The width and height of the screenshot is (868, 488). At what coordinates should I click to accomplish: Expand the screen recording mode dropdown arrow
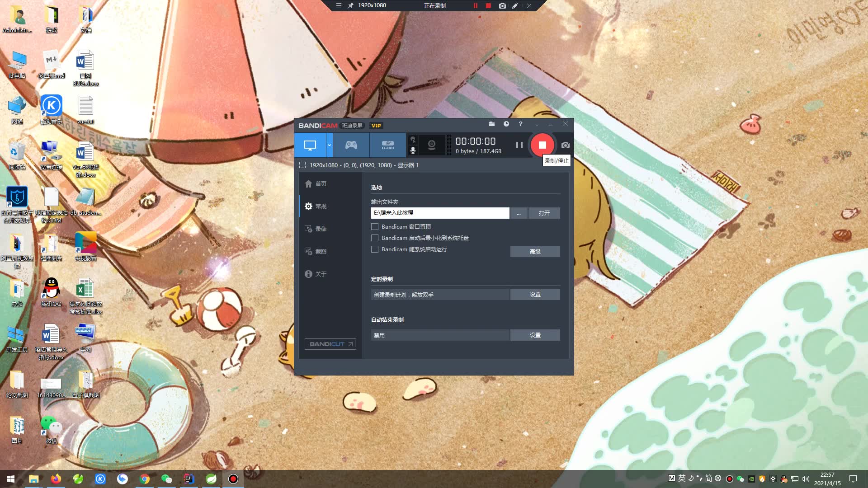pyautogui.click(x=330, y=145)
